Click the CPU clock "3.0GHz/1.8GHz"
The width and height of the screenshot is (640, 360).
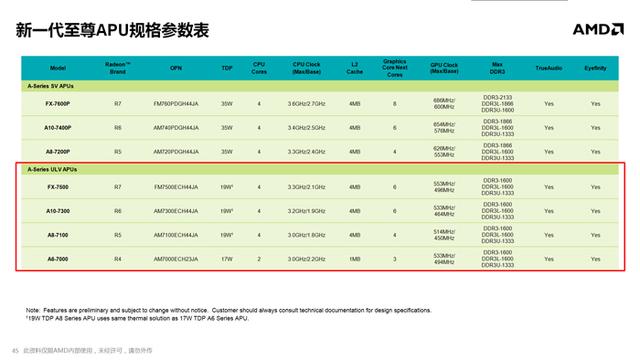[x=307, y=235]
